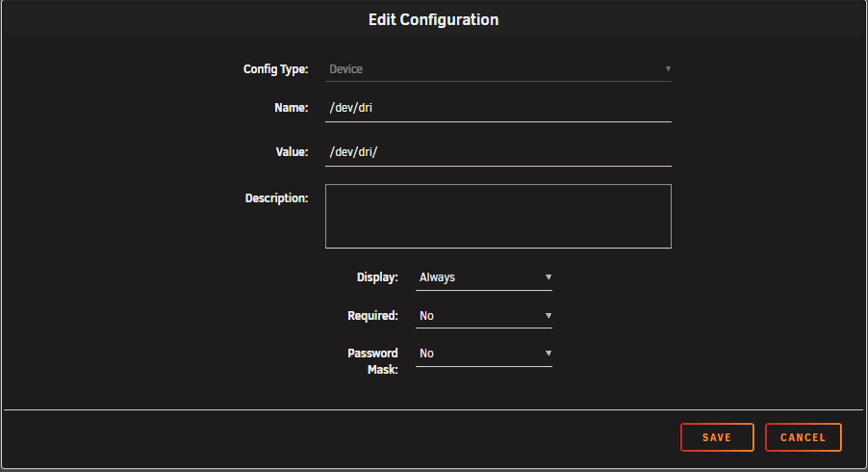This screenshot has height=472, width=868.
Task: Expand the Required dropdown set to No
Action: coord(482,316)
